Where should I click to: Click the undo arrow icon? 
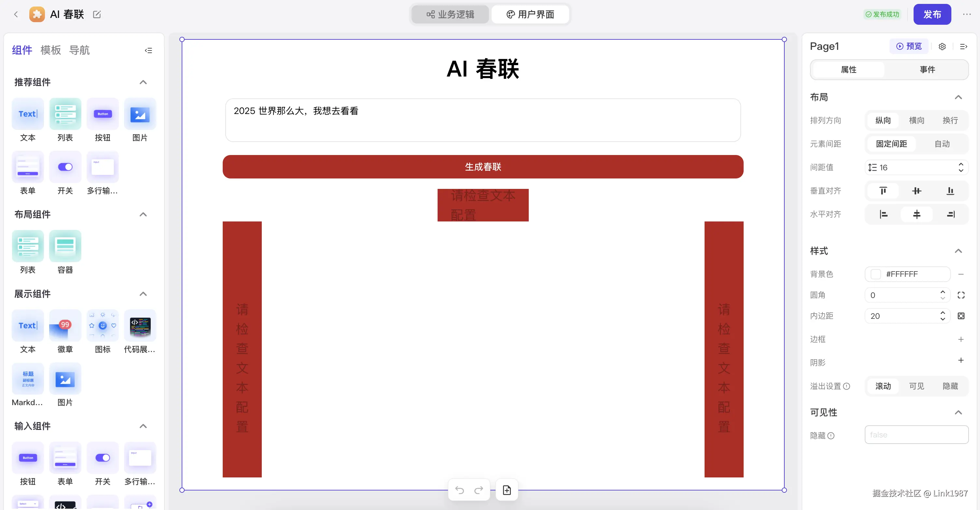click(x=460, y=490)
